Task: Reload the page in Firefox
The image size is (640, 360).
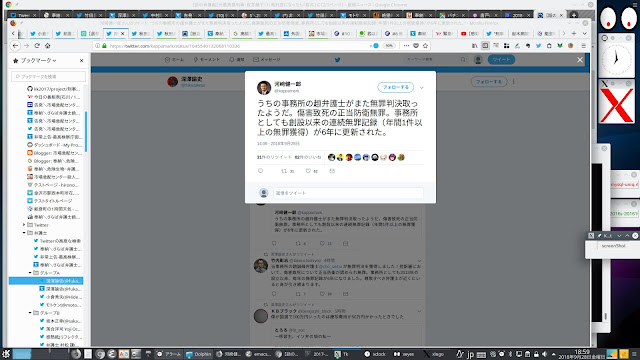Action: coord(37,46)
